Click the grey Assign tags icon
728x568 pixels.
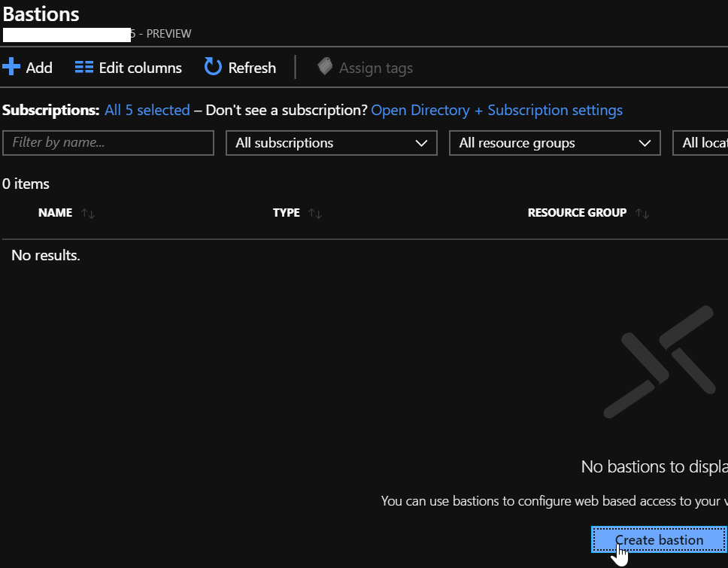(x=325, y=67)
